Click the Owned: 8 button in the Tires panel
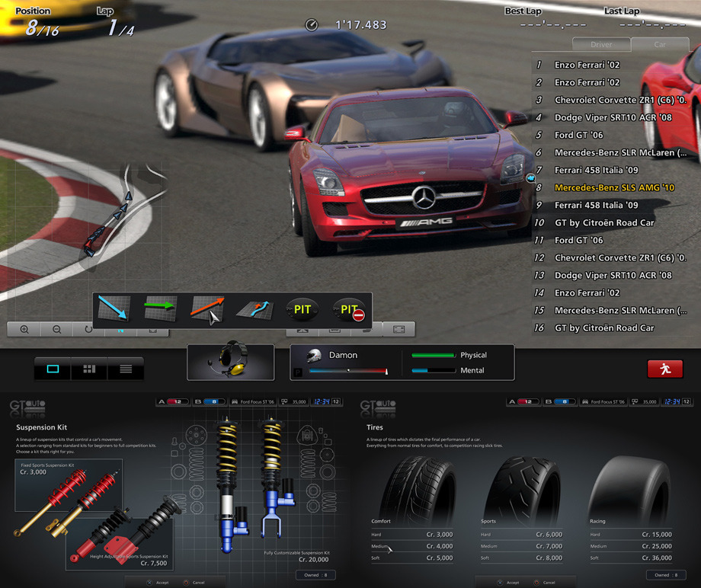Image resolution: width=701 pixels, height=588 pixels. pyautogui.click(x=666, y=575)
